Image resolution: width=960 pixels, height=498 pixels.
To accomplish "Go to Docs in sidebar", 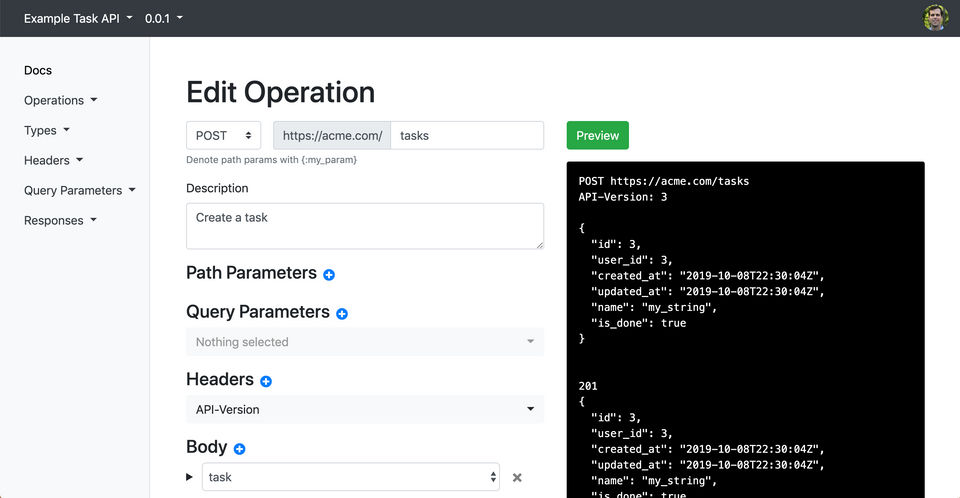I will tap(38, 70).
